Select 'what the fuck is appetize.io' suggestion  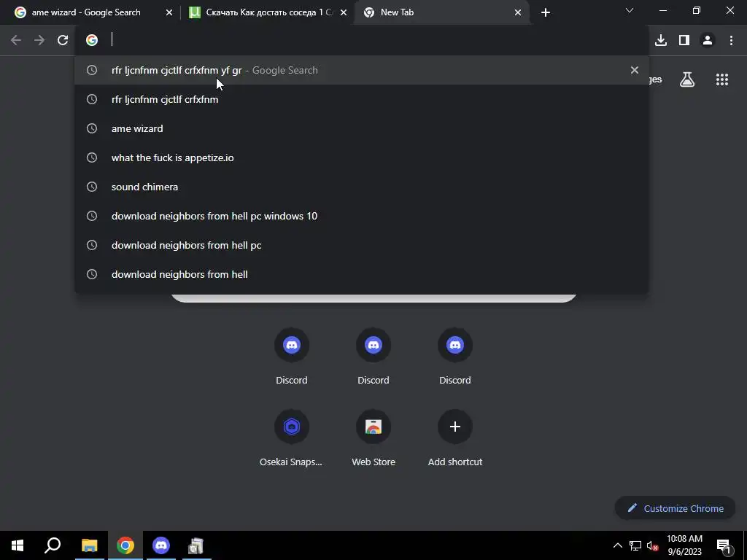click(x=361, y=157)
